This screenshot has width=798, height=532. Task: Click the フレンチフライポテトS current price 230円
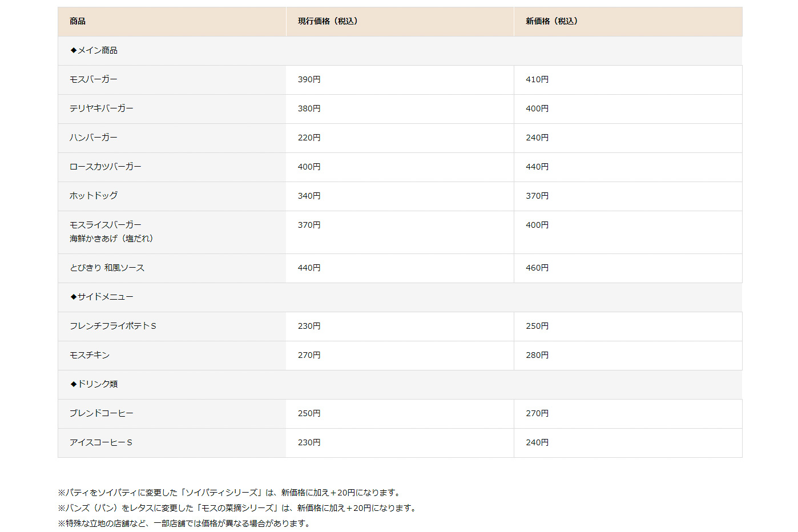coord(309,326)
